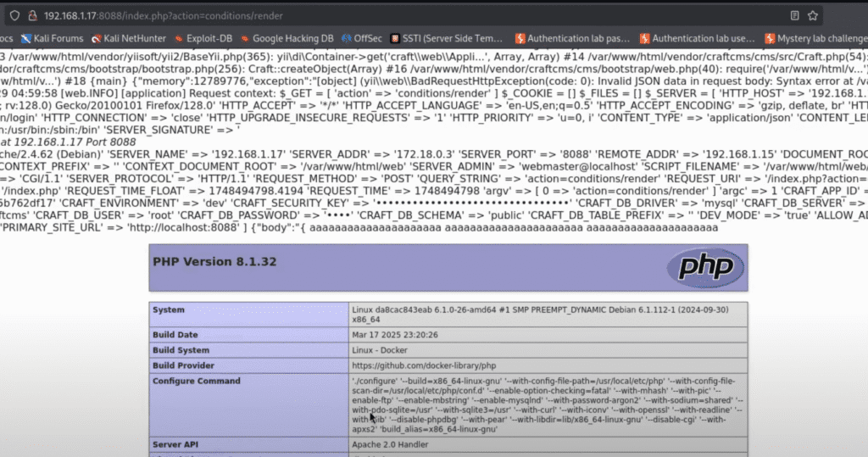Click the Build Date row label
868x457 pixels.
tap(175, 335)
